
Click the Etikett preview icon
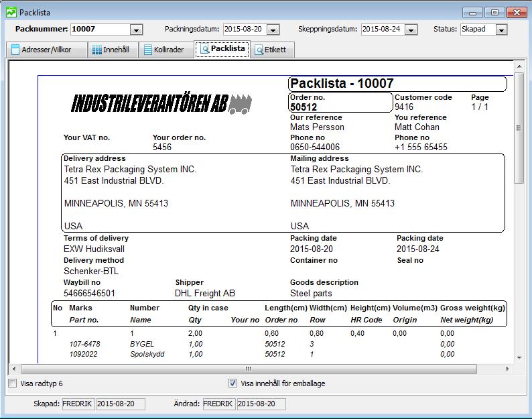point(259,50)
